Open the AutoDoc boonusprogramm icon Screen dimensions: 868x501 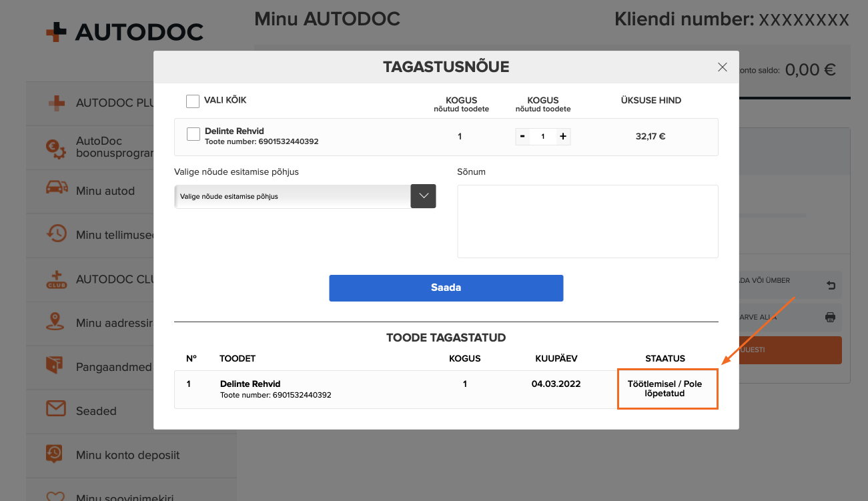coord(56,147)
